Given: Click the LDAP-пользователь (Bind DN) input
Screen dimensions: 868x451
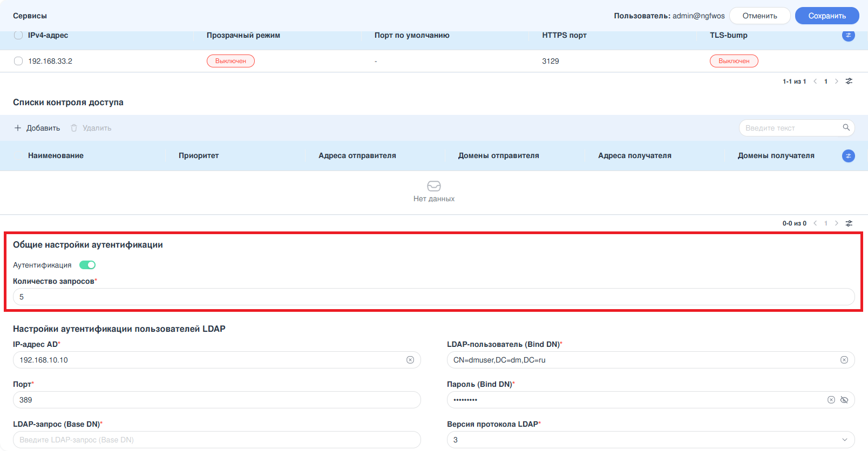Looking at the screenshot, I should click(x=650, y=360).
